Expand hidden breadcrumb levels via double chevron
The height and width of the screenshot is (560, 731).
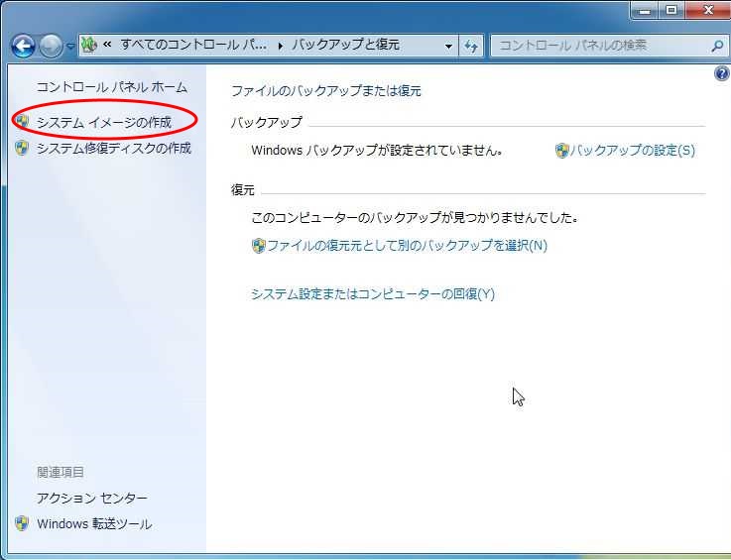pyautogui.click(x=108, y=45)
